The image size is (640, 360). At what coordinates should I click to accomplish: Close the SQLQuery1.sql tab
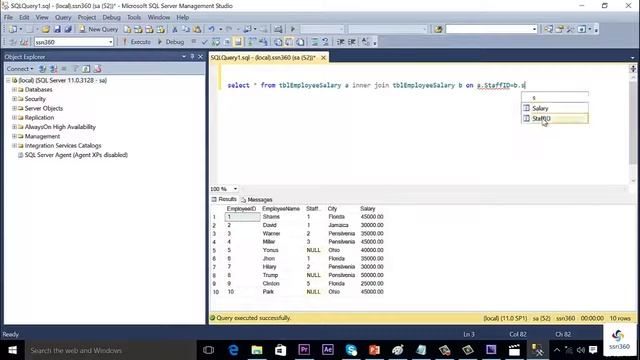323,58
